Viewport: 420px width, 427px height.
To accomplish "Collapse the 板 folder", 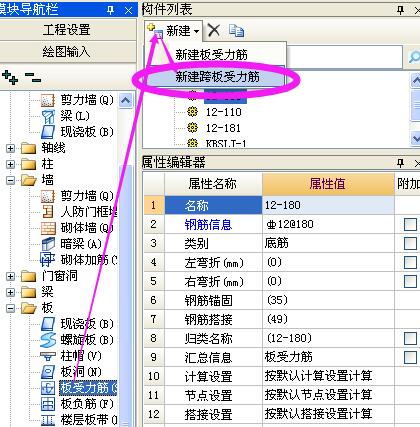I will pos(10,308).
